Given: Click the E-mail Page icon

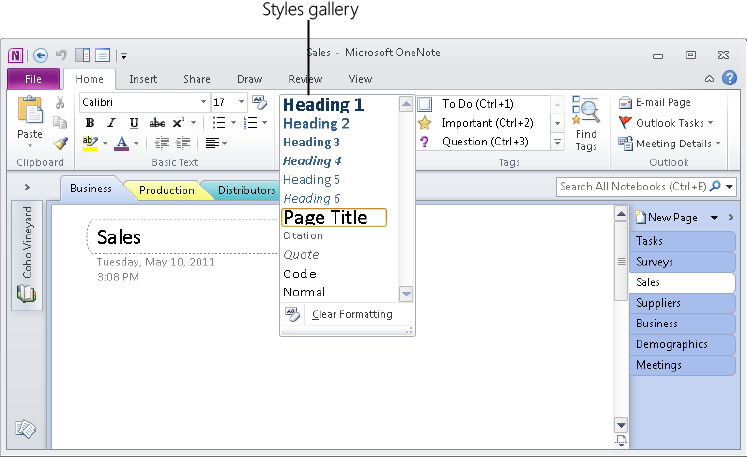Looking at the screenshot, I should point(625,102).
